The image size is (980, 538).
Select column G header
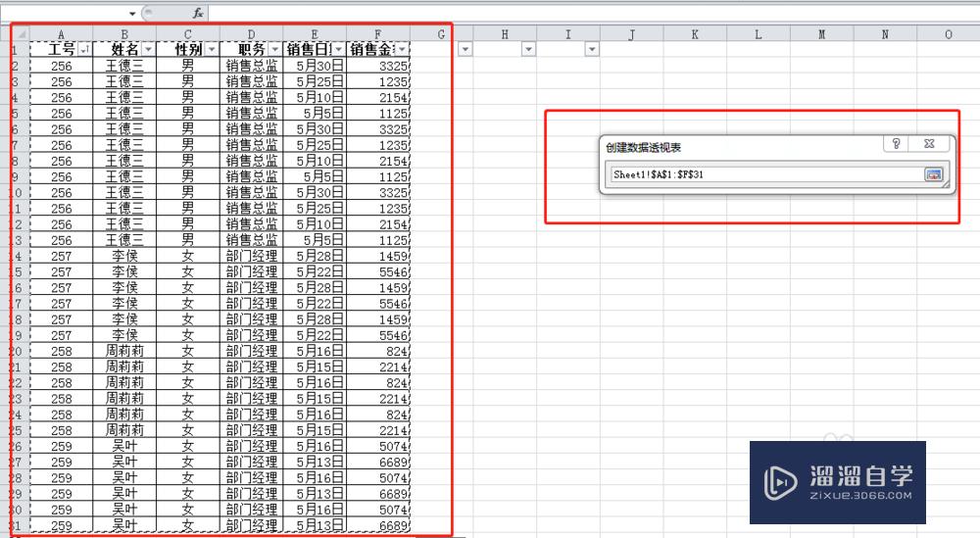[x=441, y=34]
